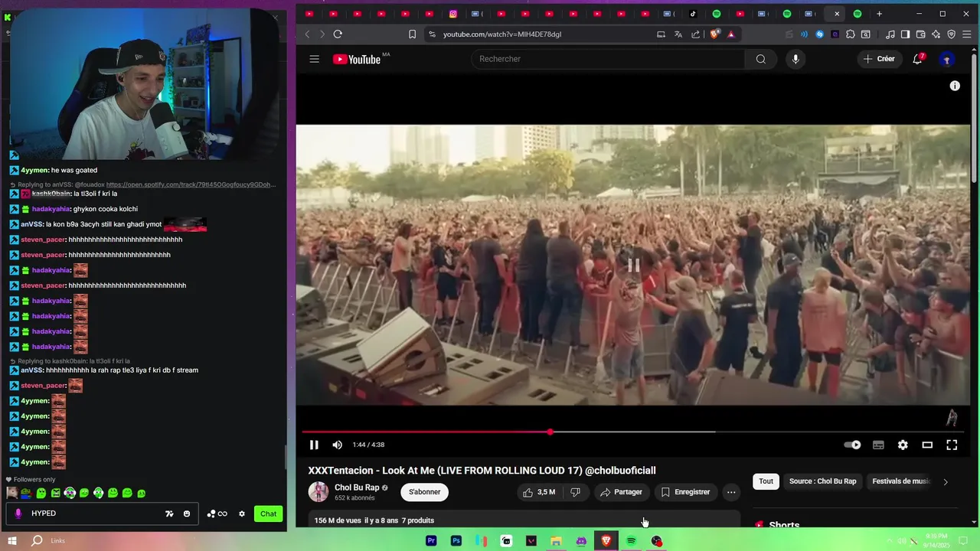Open the Windows Start menu
This screenshot has width=980, height=551.
(x=12, y=541)
